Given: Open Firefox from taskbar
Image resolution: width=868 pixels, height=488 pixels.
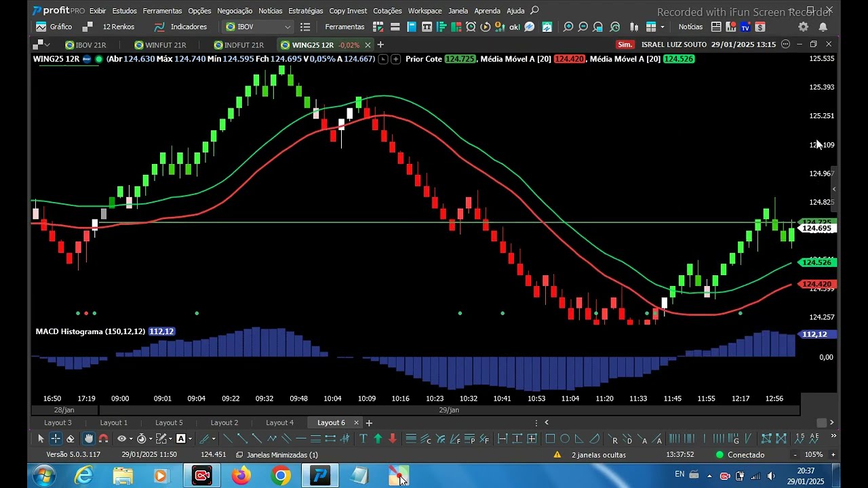Looking at the screenshot, I should (241, 476).
